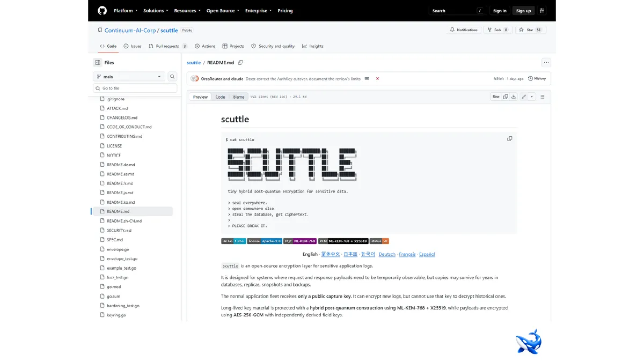The image size is (644, 362).
Task: Expand the Platform menu
Action: click(x=126, y=11)
